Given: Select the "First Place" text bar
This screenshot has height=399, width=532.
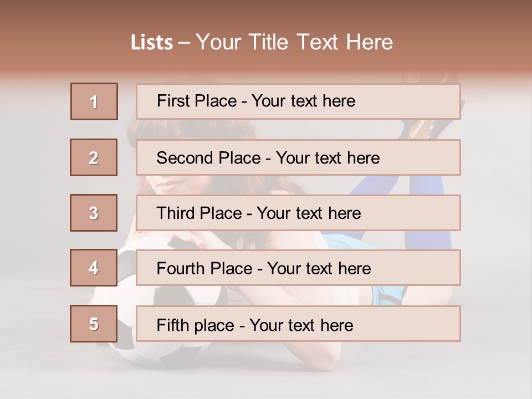Looking at the screenshot, I should (298, 101).
